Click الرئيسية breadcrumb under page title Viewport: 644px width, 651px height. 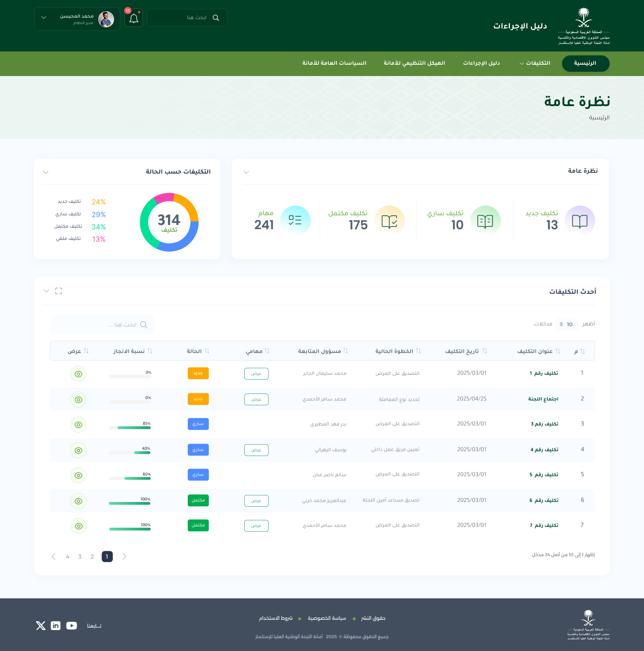(x=600, y=118)
